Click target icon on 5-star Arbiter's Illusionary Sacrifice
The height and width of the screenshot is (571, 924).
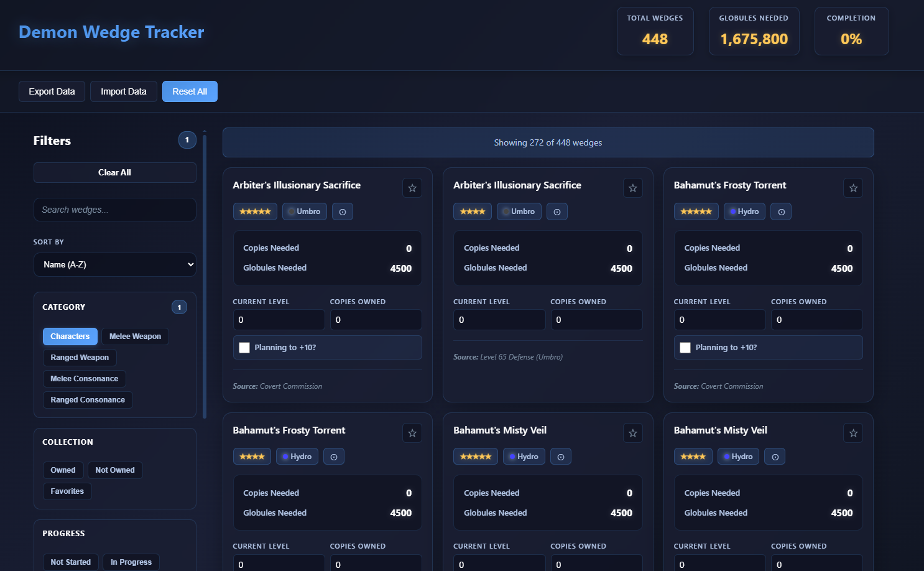coord(343,211)
